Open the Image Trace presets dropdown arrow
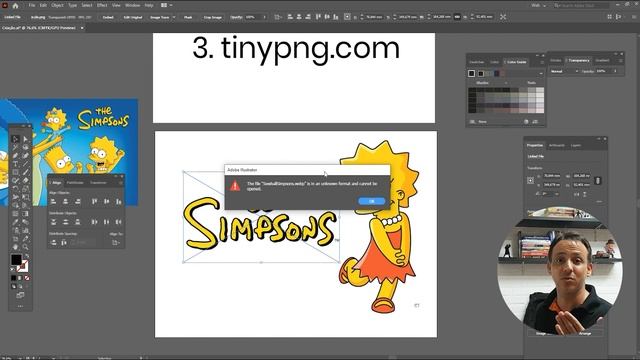640x360 pixels. [x=174, y=17]
